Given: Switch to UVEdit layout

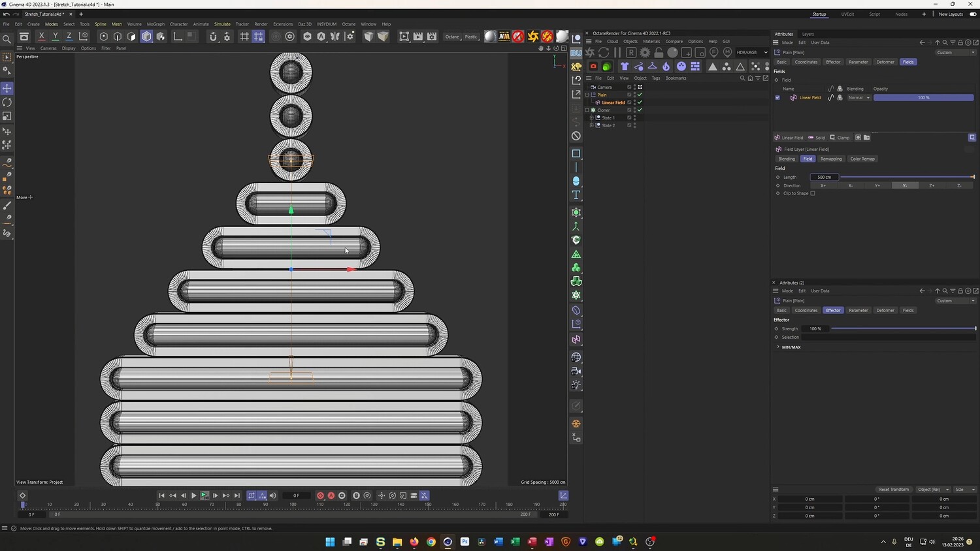Looking at the screenshot, I should click(x=847, y=14).
